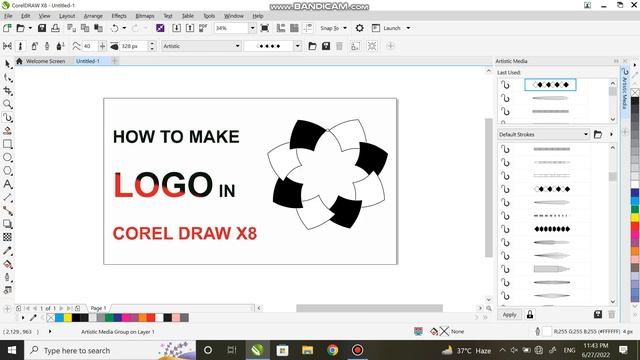Browse for brush strokes with property bar folder
Viewport: 640px width, 360px height.
(312, 46)
